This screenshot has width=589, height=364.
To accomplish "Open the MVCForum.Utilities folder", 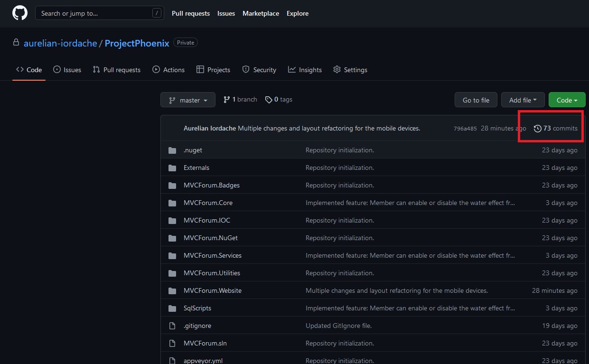I will tap(212, 273).
